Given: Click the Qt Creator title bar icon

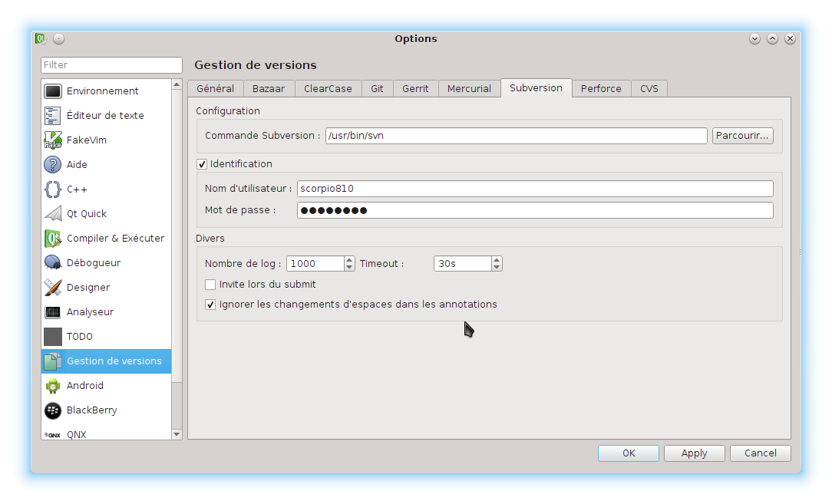Looking at the screenshot, I should [x=41, y=38].
